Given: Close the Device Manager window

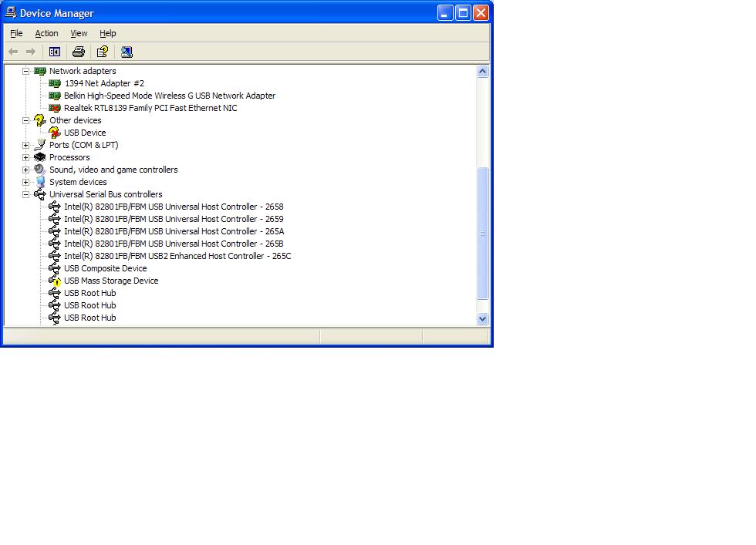Looking at the screenshot, I should coord(481,13).
